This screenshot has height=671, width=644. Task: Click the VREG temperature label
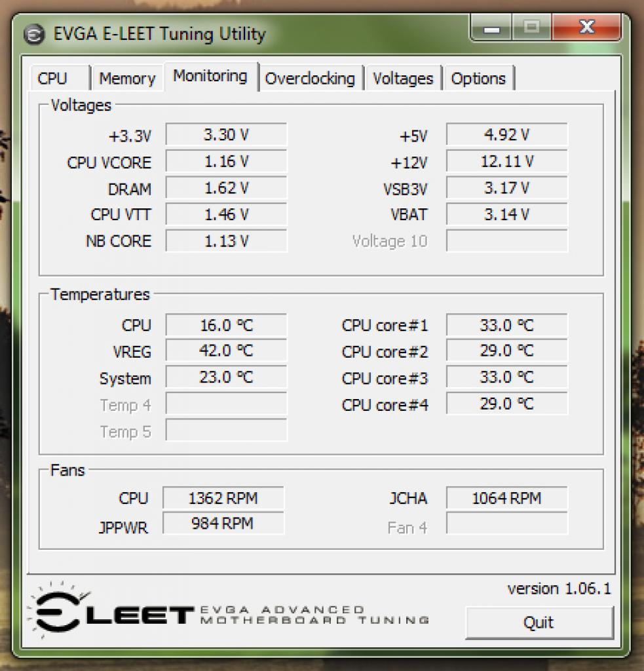132,352
